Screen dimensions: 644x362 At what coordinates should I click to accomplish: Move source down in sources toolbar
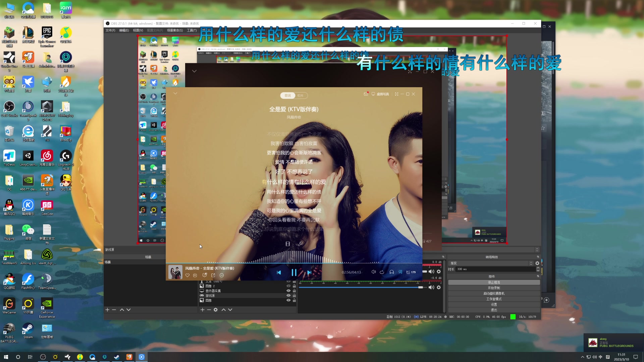pyautogui.click(x=230, y=310)
